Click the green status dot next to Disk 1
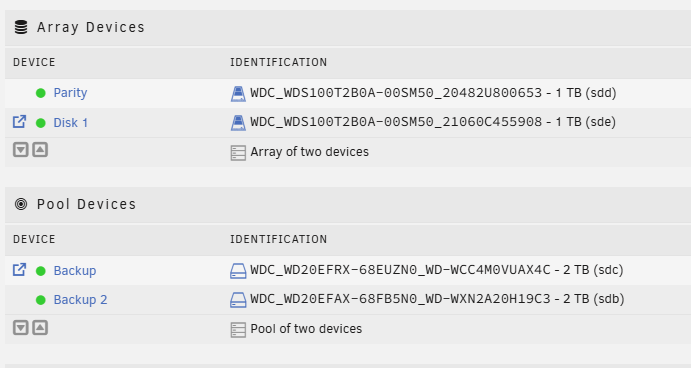The image size is (691, 368). click(41, 123)
